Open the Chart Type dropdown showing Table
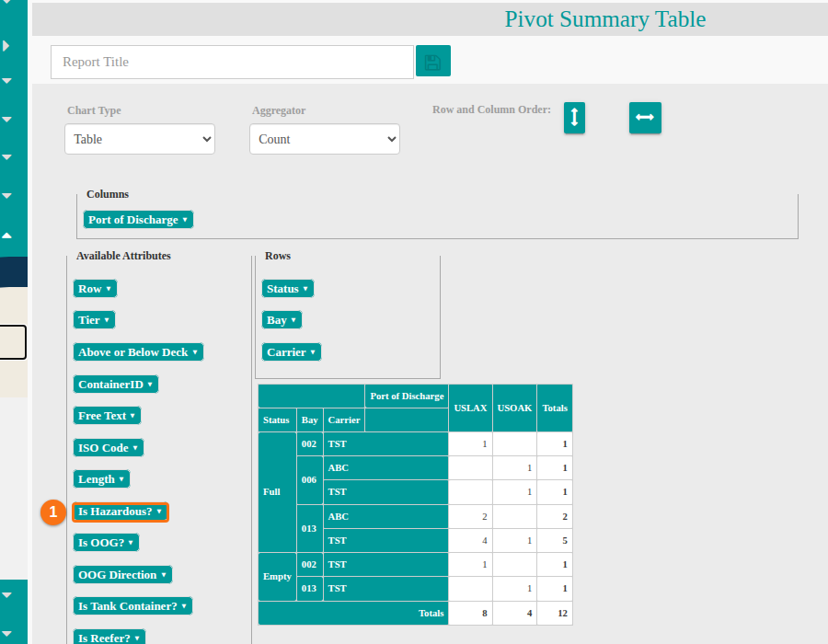Image resolution: width=828 pixels, height=644 pixels. [x=140, y=139]
